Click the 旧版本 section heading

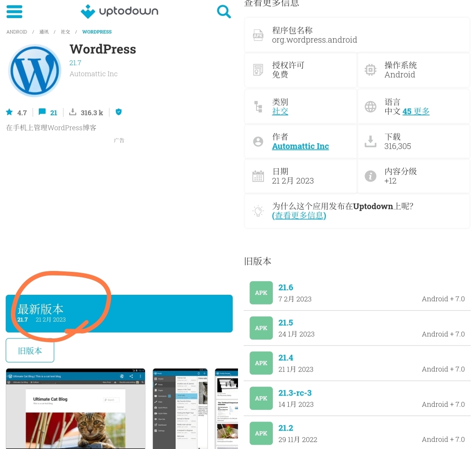click(x=258, y=261)
